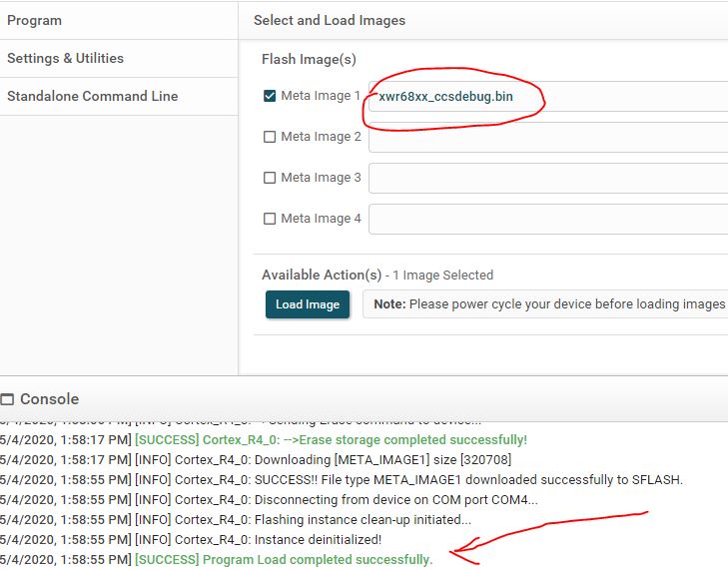The width and height of the screenshot is (728, 570).
Task: Select the 'Program Load completed successfully' log line
Action: 284,560
